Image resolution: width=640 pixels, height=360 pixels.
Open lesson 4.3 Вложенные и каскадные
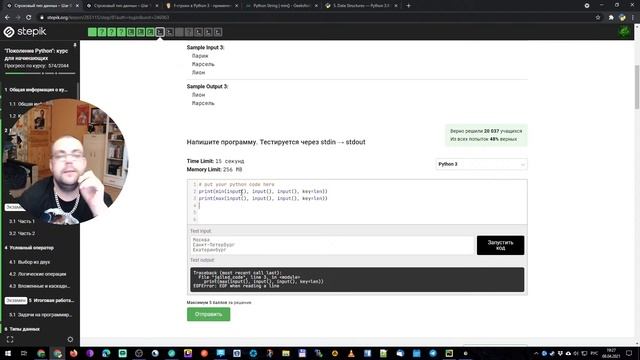click(x=39, y=286)
